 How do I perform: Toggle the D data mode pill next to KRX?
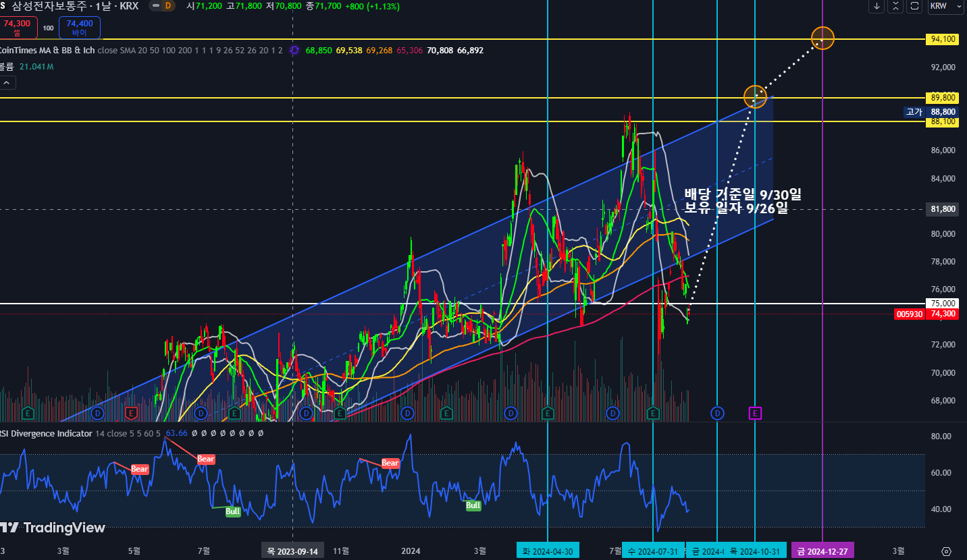[x=167, y=6]
